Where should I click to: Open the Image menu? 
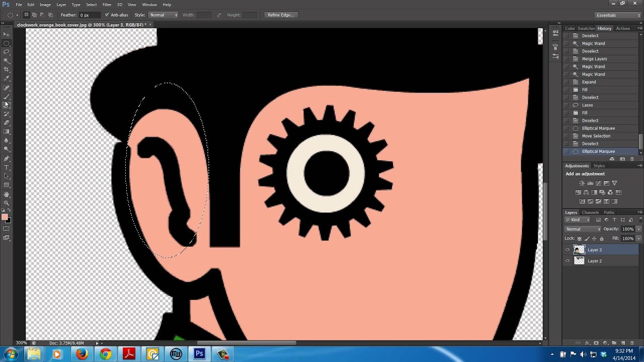point(45,5)
